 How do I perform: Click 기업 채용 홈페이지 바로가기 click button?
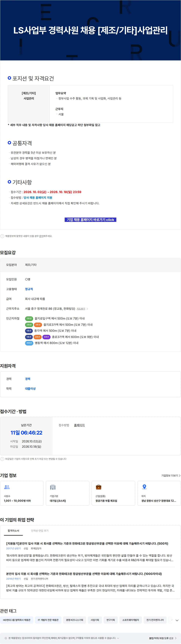pos(90,220)
